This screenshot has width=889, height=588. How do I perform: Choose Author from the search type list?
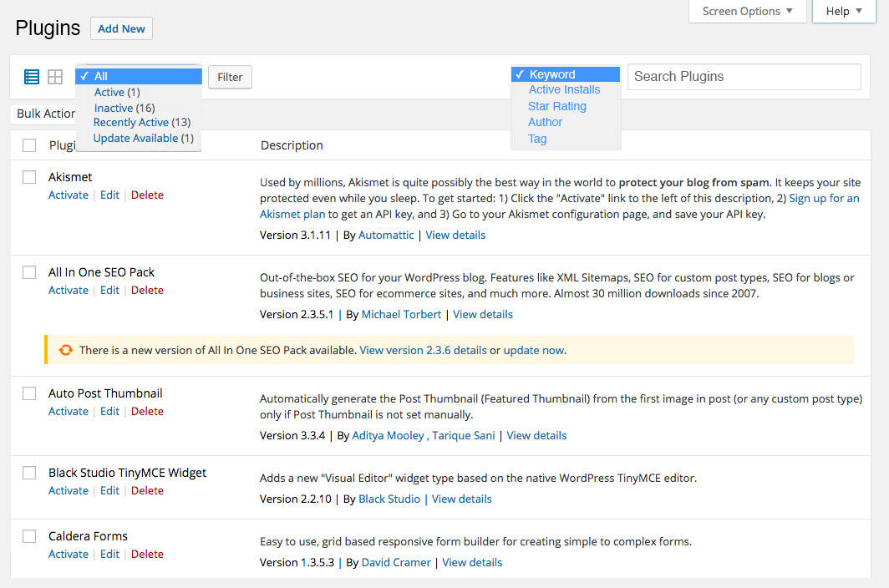(x=545, y=121)
